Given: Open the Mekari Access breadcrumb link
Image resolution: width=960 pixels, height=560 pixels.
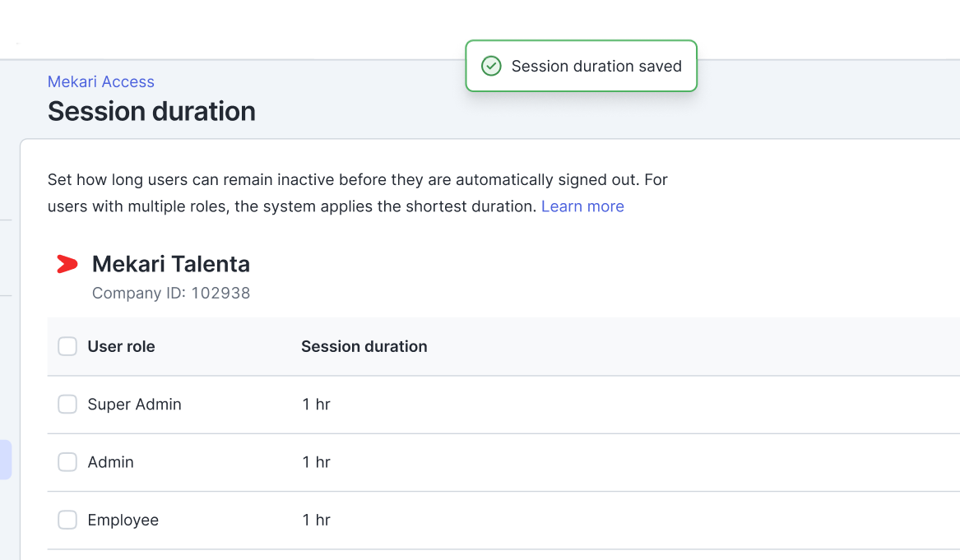Looking at the screenshot, I should [x=101, y=81].
